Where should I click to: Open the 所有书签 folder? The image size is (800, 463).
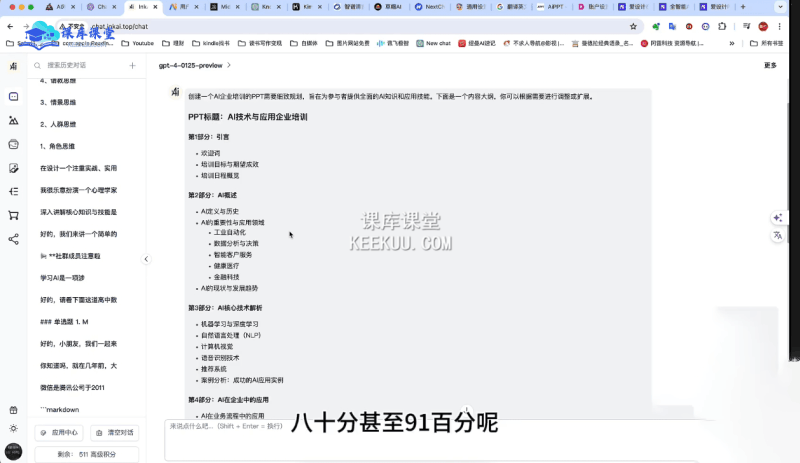click(766, 43)
